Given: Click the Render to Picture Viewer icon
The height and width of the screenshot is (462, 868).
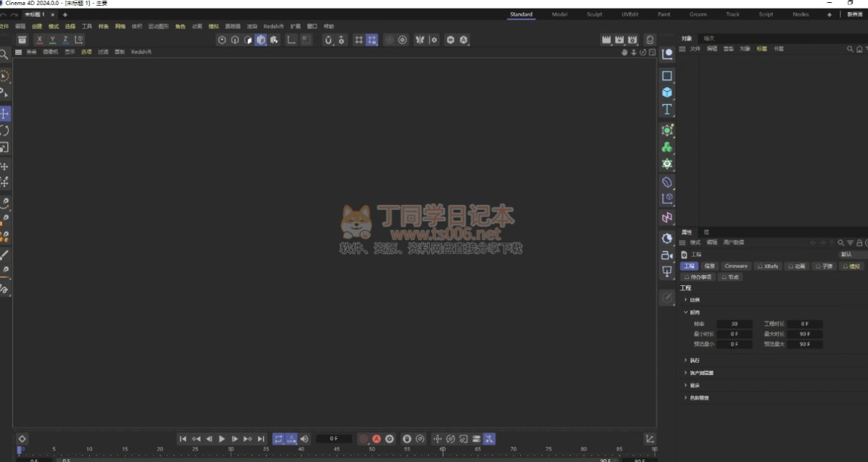Looking at the screenshot, I should click(x=619, y=40).
